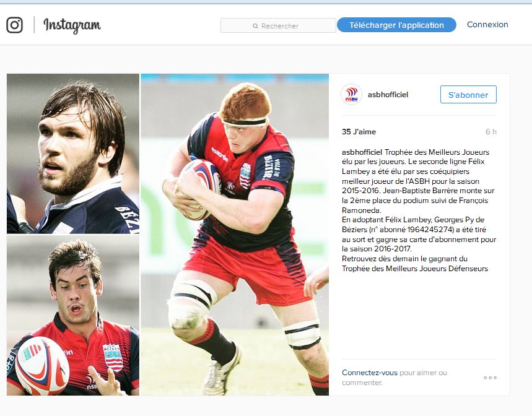Open the Connexion login link
Image resolution: width=532 pixels, height=416 pixels.
pos(487,24)
